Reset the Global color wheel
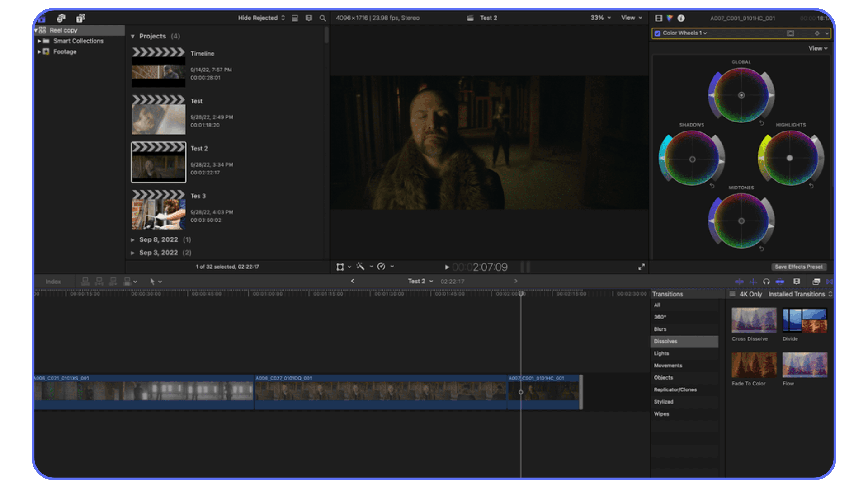Image resolution: width=868 pixels, height=488 pixels. coord(762,123)
